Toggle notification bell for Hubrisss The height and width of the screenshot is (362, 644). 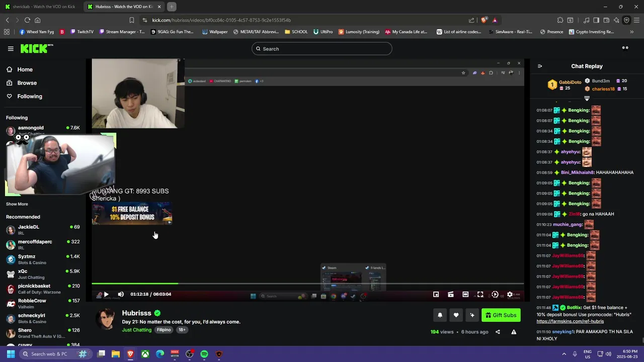click(440, 315)
